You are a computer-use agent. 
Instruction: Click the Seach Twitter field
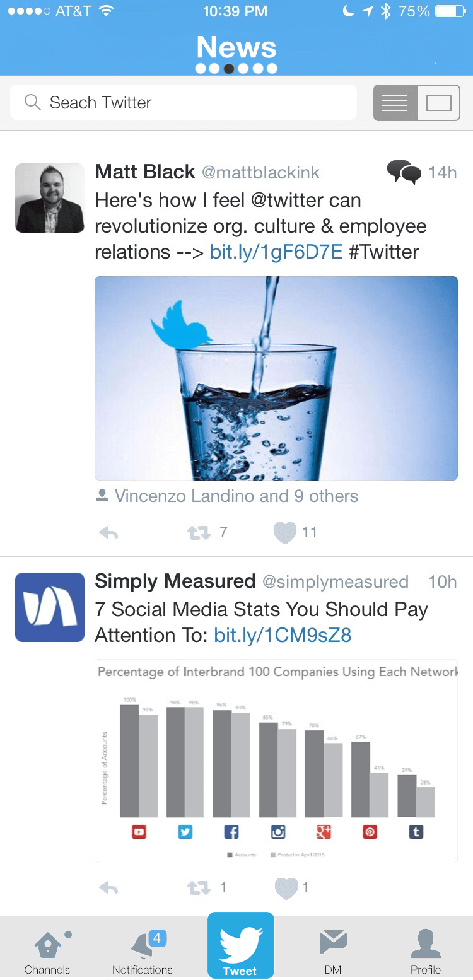pyautogui.click(x=184, y=102)
